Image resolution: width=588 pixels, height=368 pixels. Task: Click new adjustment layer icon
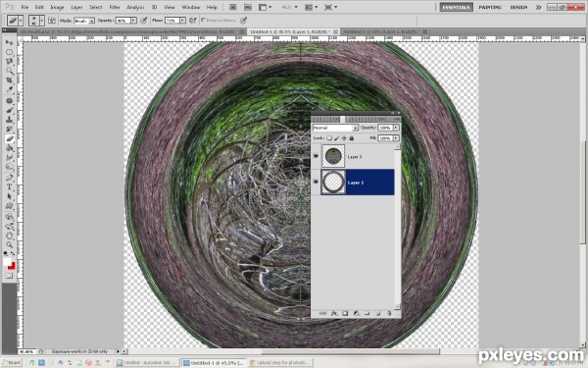point(357,313)
